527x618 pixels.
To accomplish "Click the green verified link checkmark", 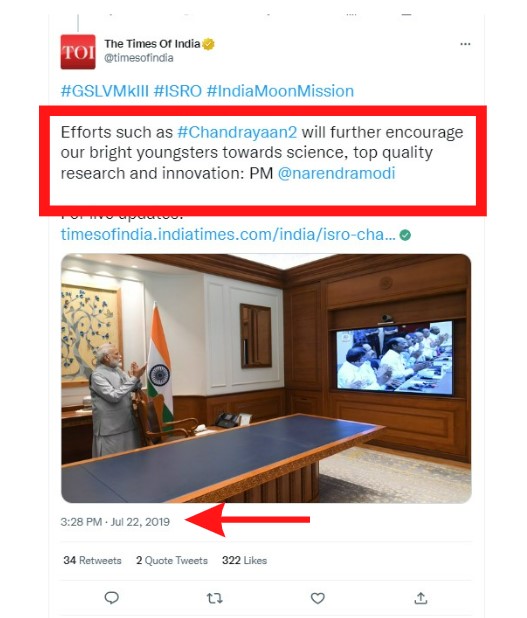I will click(x=405, y=235).
